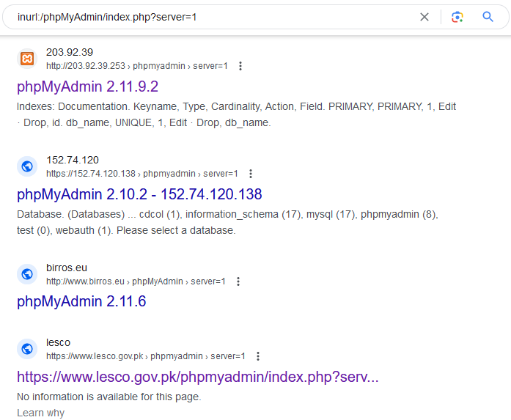Open the phpMyAdmin 2.11.6 result title
Viewport: 511px width, 420px height.
pyautogui.click(x=81, y=301)
